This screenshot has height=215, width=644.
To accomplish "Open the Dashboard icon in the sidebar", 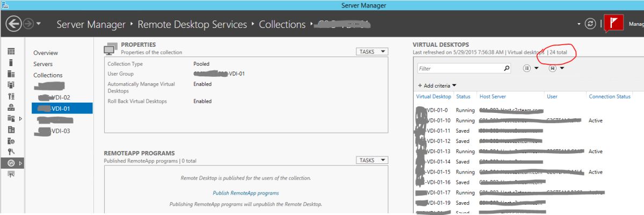I will 11,52.
